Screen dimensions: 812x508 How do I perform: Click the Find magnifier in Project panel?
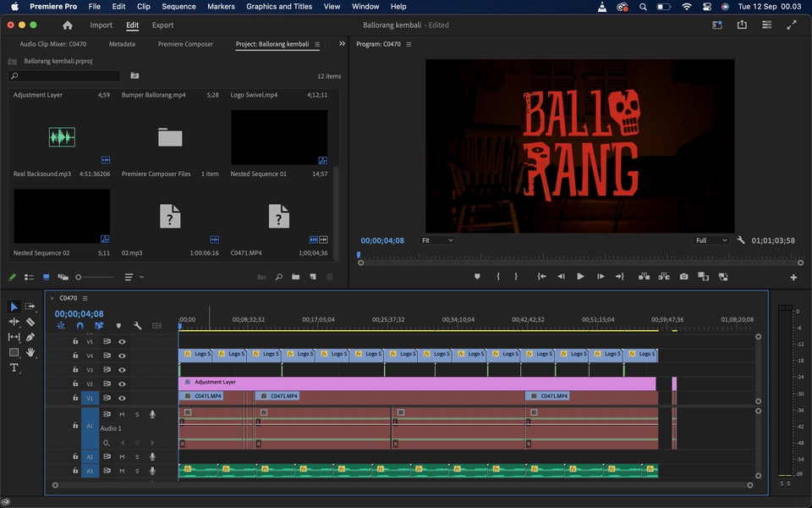[x=278, y=277]
